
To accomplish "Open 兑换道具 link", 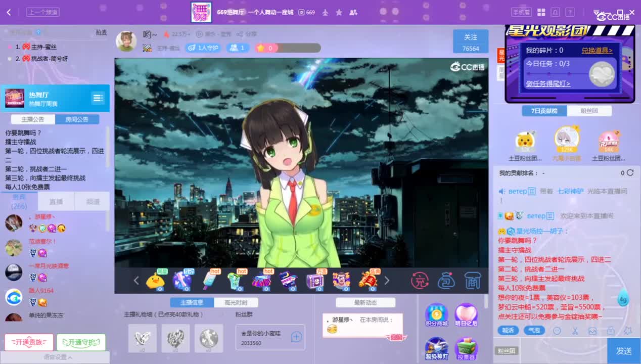I will [x=597, y=51].
